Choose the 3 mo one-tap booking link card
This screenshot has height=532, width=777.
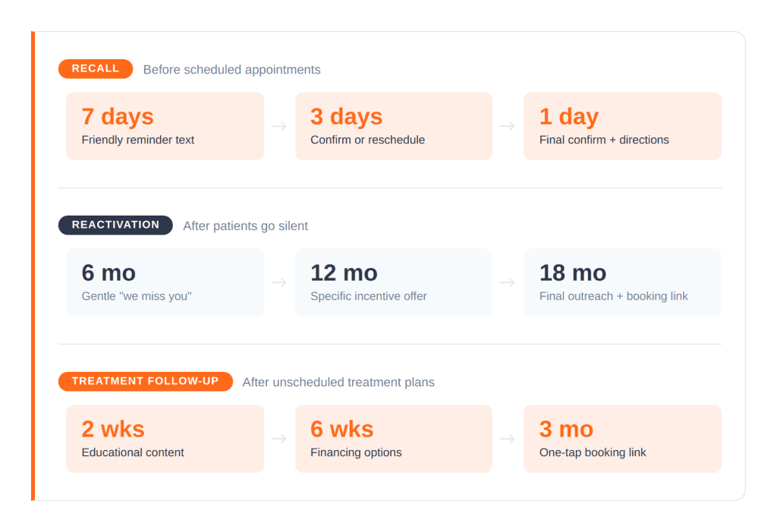622,439
